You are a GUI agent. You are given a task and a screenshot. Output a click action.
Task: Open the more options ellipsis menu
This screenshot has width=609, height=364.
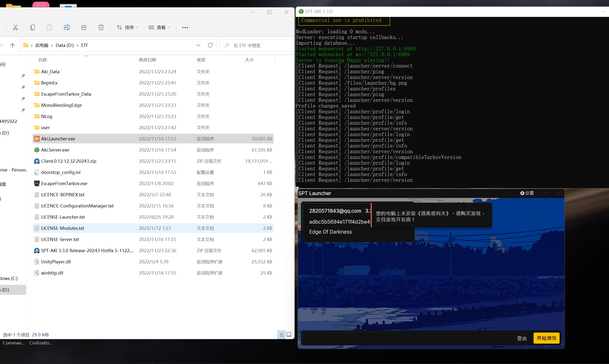pyautogui.click(x=185, y=27)
